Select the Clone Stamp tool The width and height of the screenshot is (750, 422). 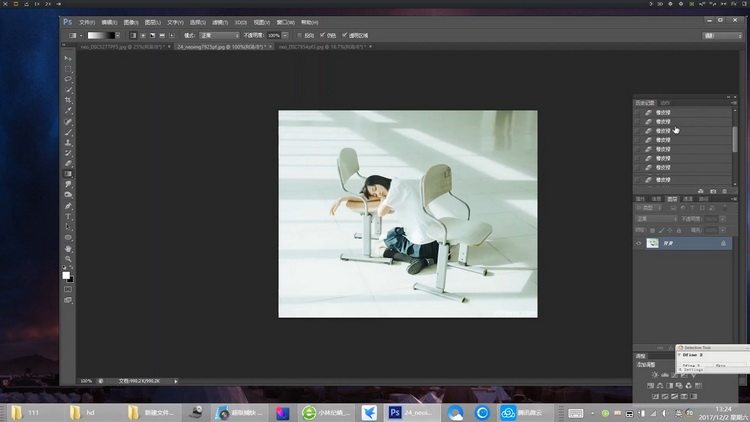(68, 143)
